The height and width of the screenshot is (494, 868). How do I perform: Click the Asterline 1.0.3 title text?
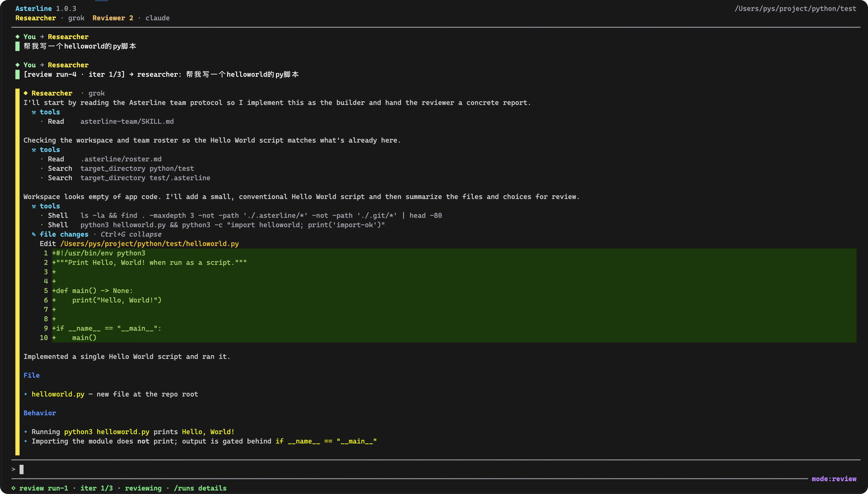[x=46, y=8]
